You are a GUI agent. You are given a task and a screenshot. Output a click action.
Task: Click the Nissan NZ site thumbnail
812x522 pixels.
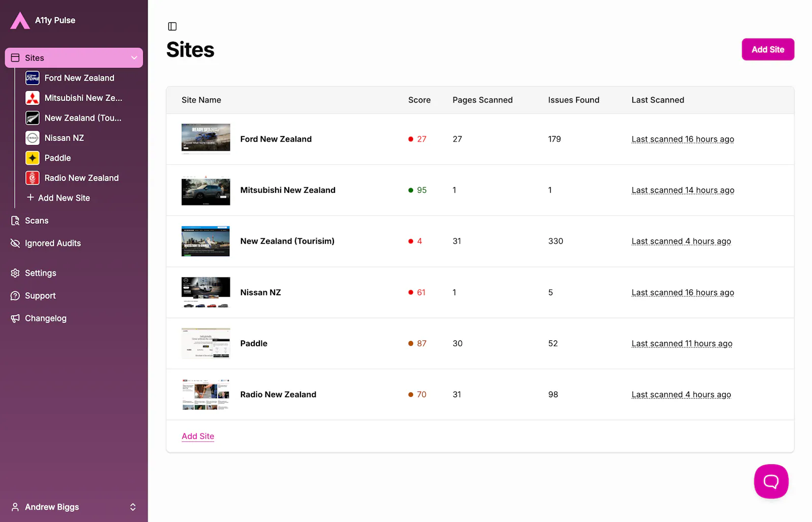click(x=206, y=292)
